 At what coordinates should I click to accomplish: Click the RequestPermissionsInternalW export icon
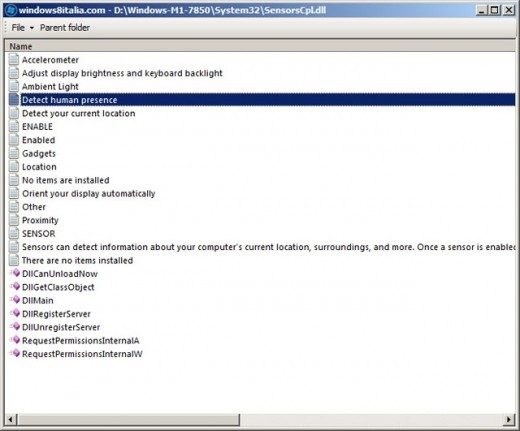point(15,353)
